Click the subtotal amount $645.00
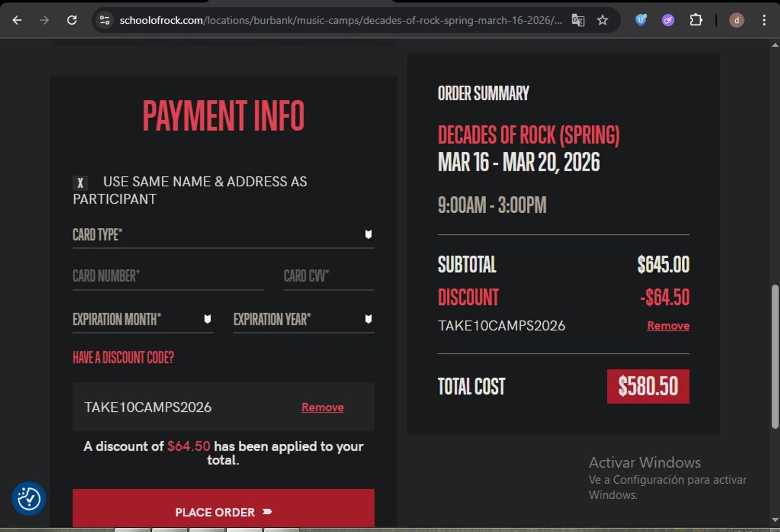Image resolution: width=780 pixels, height=532 pixels. [664, 265]
